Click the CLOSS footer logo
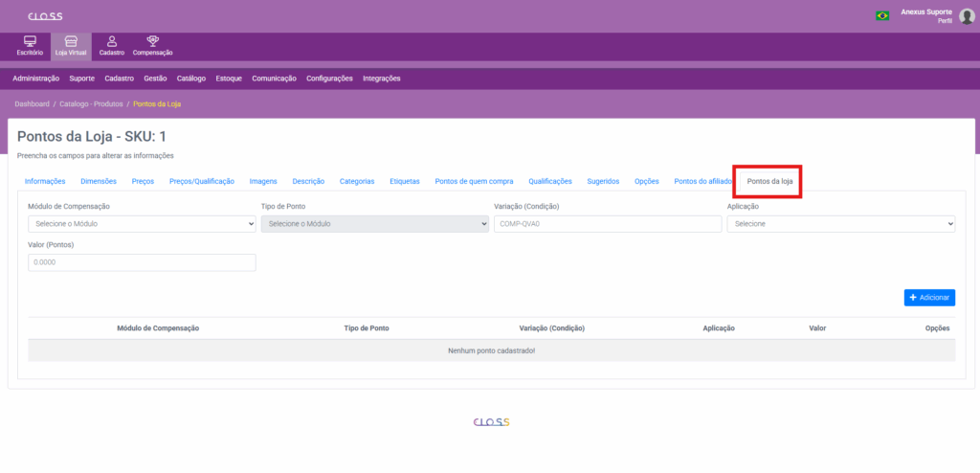 coord(492,421)
